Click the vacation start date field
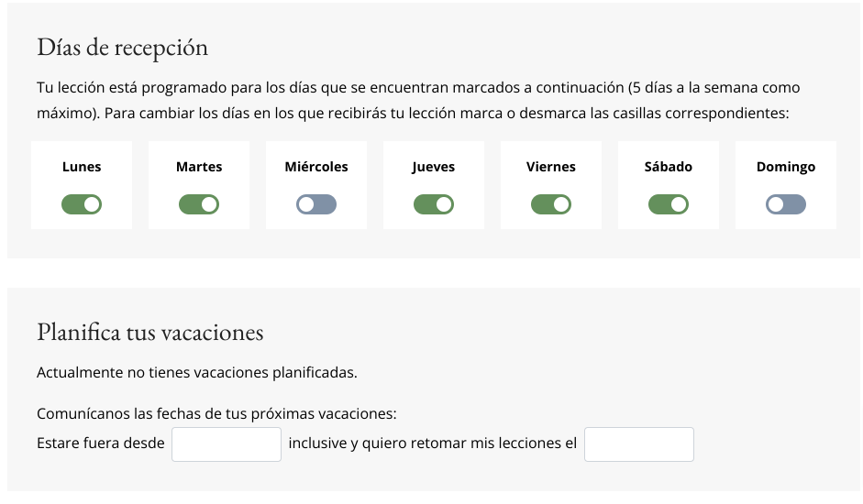This screenshot has width=863, height=504. point(227,444)
